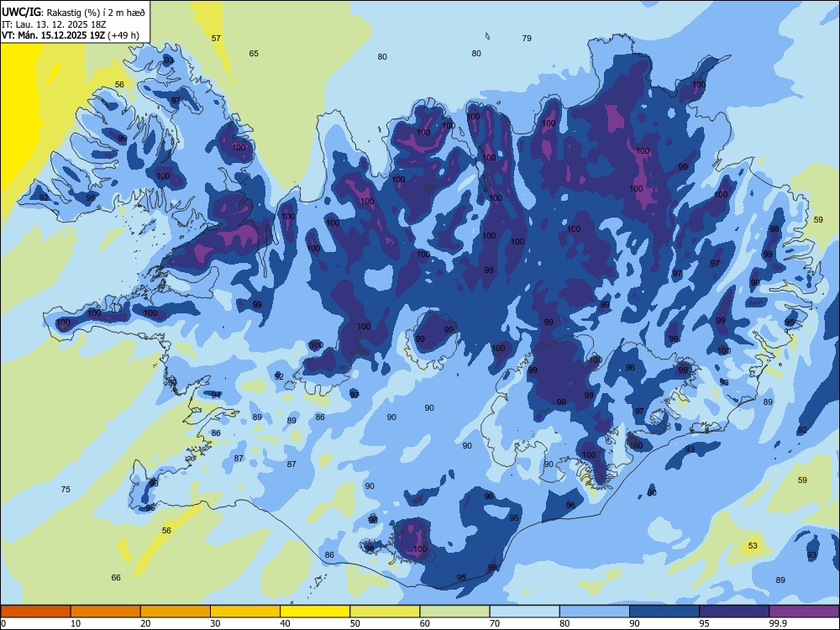Viewport: 840px width, 630px height.
Task: Pick the pale blue 70–80 legend swatch
Action: [524, 612]
